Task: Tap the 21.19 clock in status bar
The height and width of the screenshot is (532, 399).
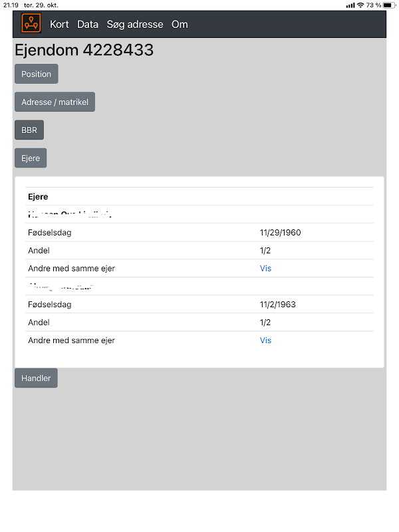Action: point(10,5)
